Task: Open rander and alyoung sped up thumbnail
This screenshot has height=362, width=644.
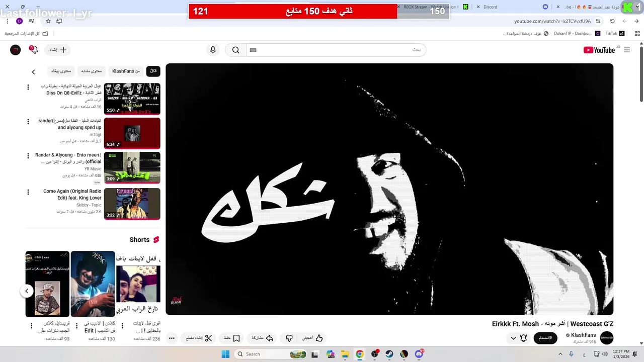Action: click(x=132, y=133)
